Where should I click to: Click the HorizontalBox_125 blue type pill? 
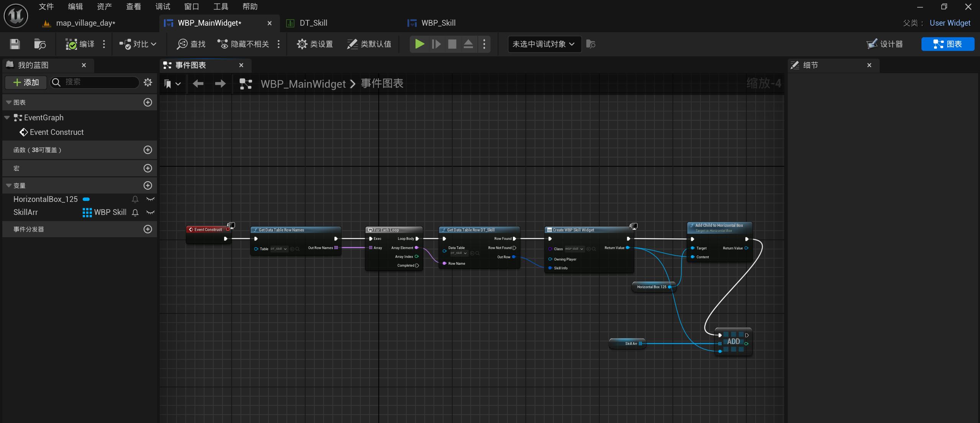(86, 199)
